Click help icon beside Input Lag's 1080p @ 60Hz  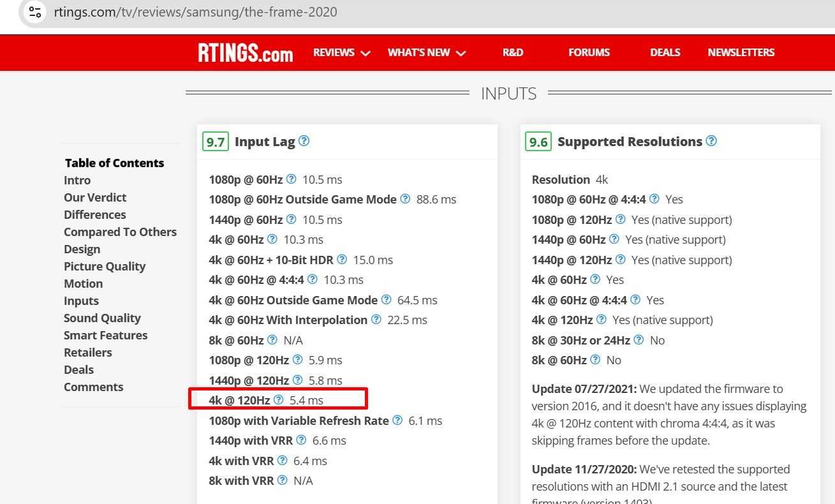pyautogui.click(x=292, y=179)
